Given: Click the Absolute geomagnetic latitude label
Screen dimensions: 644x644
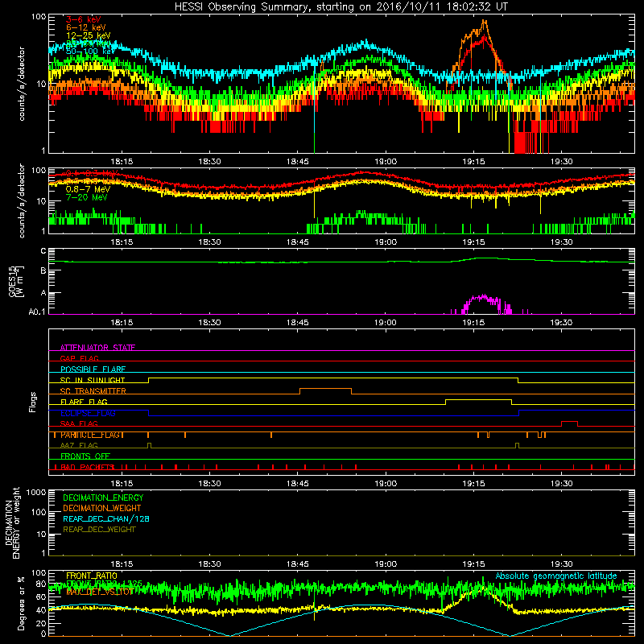Looking at the screenshot, I should [x=556, y=576].
